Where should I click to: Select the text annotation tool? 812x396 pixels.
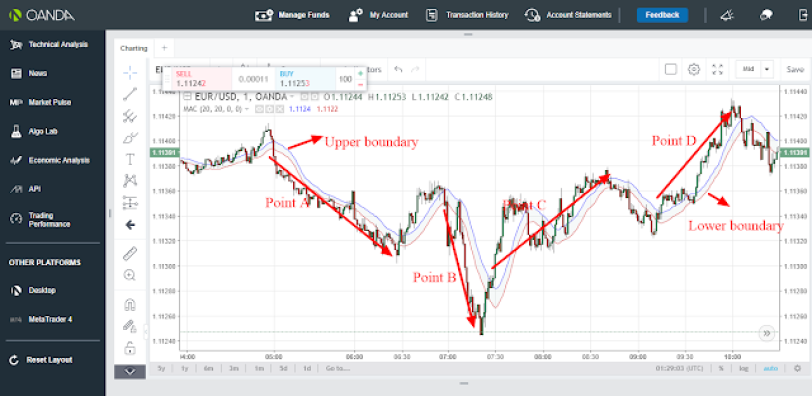coord(130,159)
